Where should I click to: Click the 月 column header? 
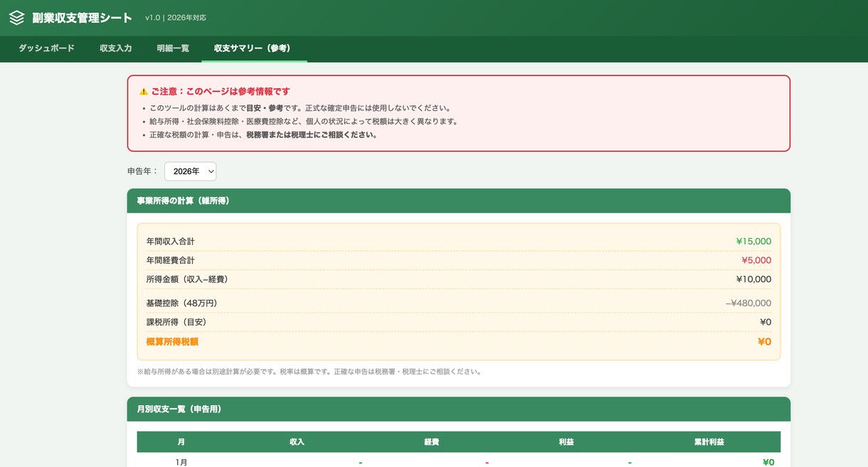181,442
